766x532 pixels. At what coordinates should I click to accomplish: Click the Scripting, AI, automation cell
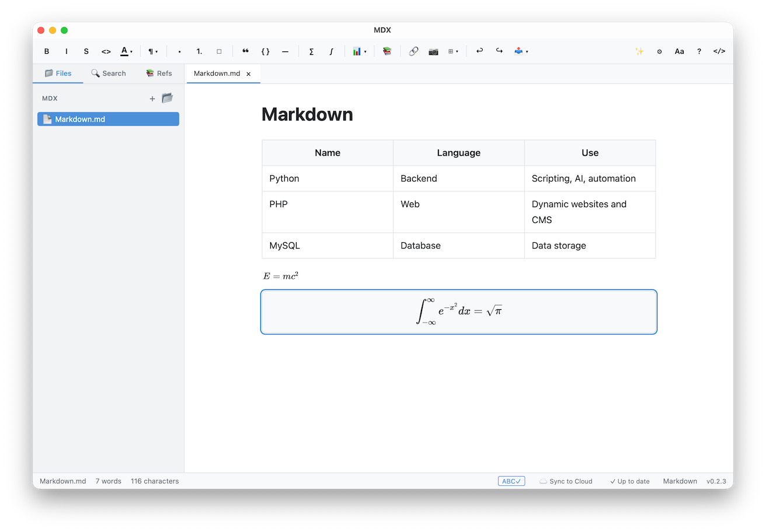click(590, 178)
